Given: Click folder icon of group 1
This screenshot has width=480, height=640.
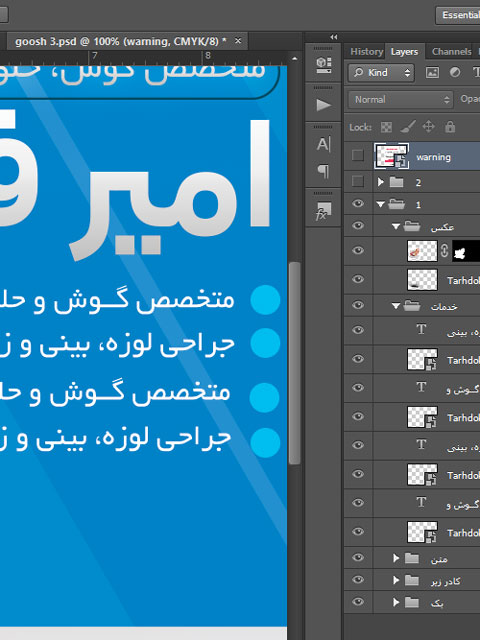Looking at the screenshot, I should click(x=396, y=204).
